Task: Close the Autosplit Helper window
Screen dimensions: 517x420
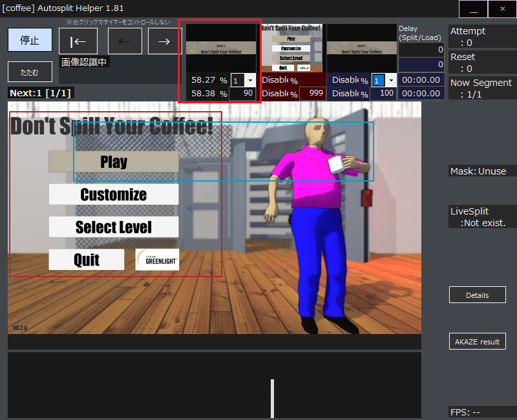Action: (502, 9)
